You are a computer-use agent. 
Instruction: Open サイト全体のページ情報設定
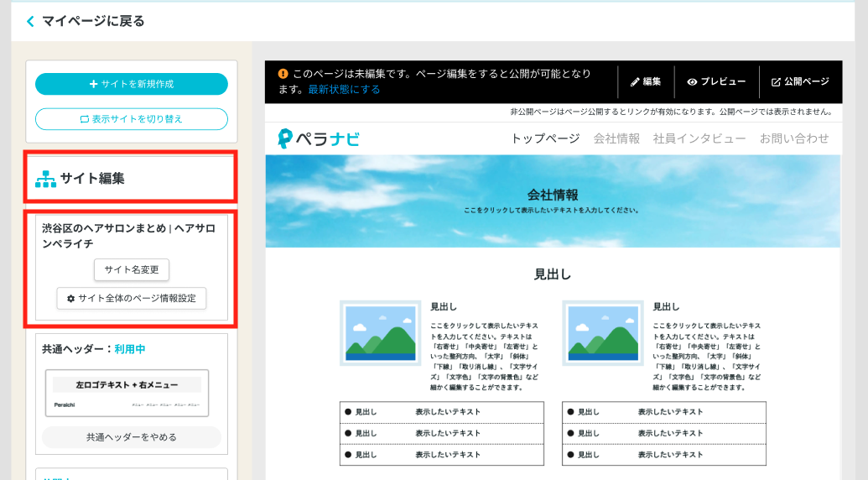pyautogui.click(x=132, y=298)
